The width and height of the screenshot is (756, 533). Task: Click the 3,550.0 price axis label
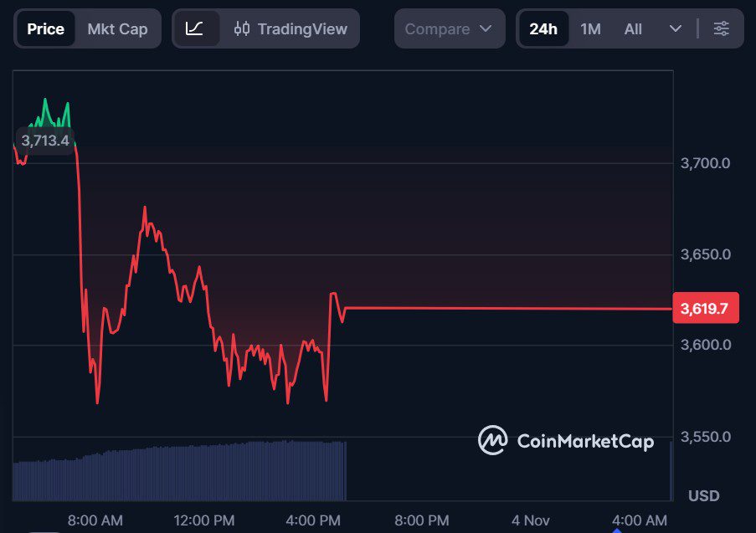(x=705, y=437)
